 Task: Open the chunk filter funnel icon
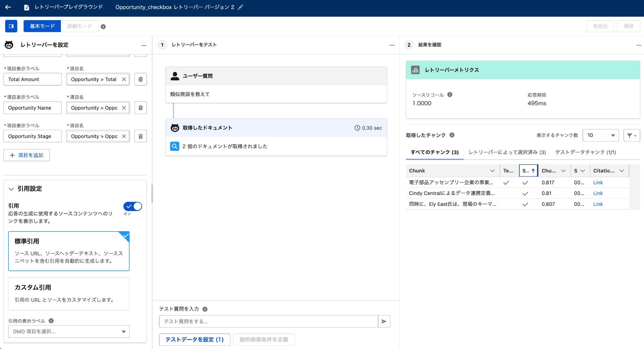pyautogui.click(x=632, y=135)
